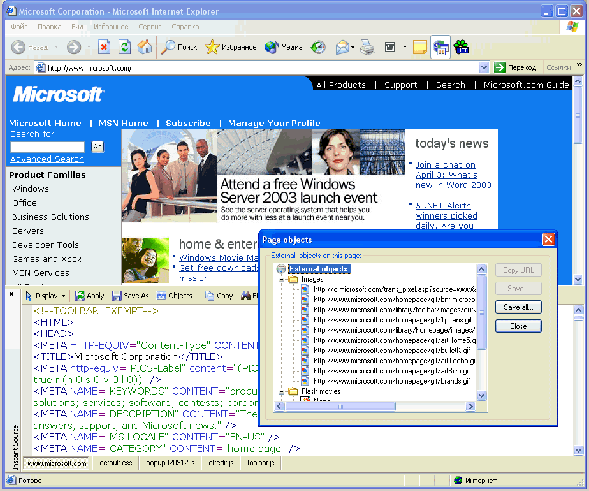Open the address bar dropdown arrow
Image resolution: width=589 pixels, height=491 pixels.
[484, 68]
